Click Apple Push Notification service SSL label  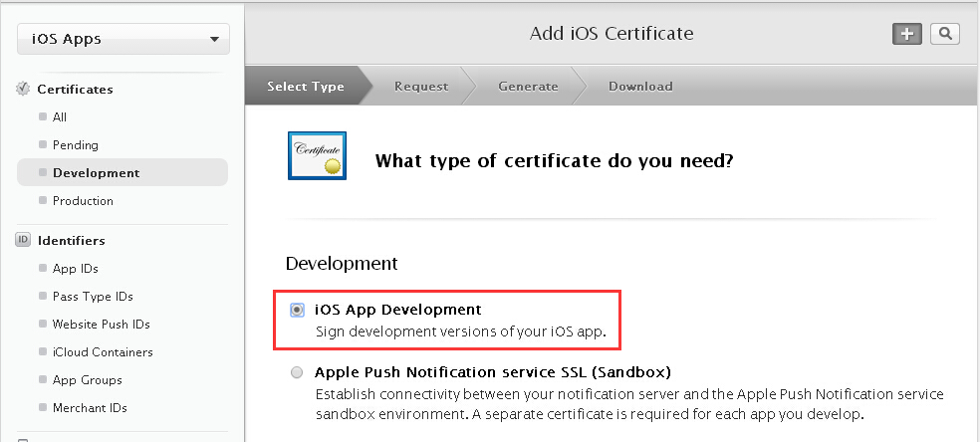tap(493, 372)
